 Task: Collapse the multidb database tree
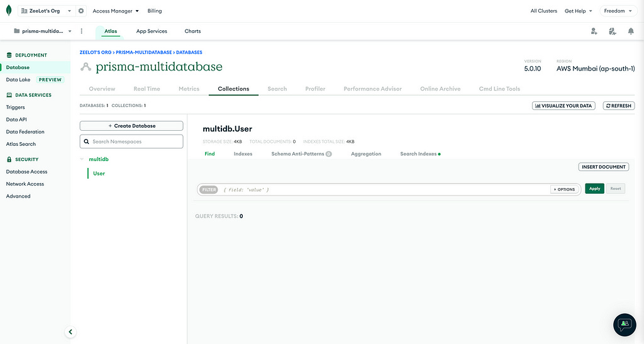pos(82,159)
